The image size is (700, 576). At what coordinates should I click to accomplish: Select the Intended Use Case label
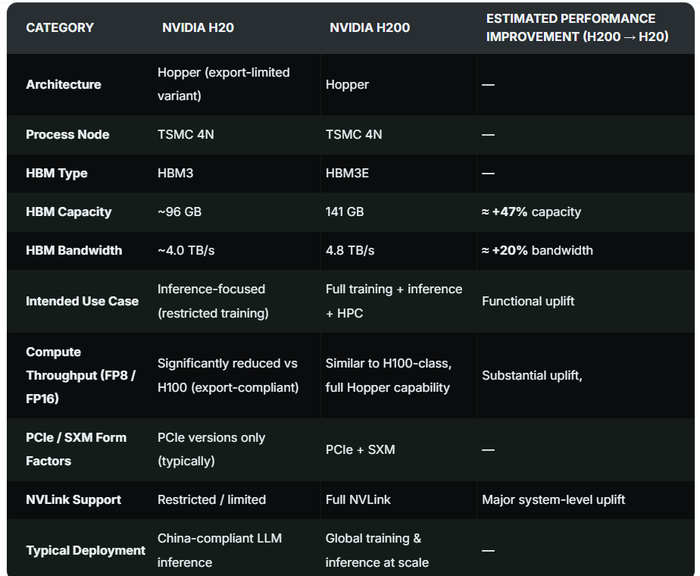[x=82, y=301]
